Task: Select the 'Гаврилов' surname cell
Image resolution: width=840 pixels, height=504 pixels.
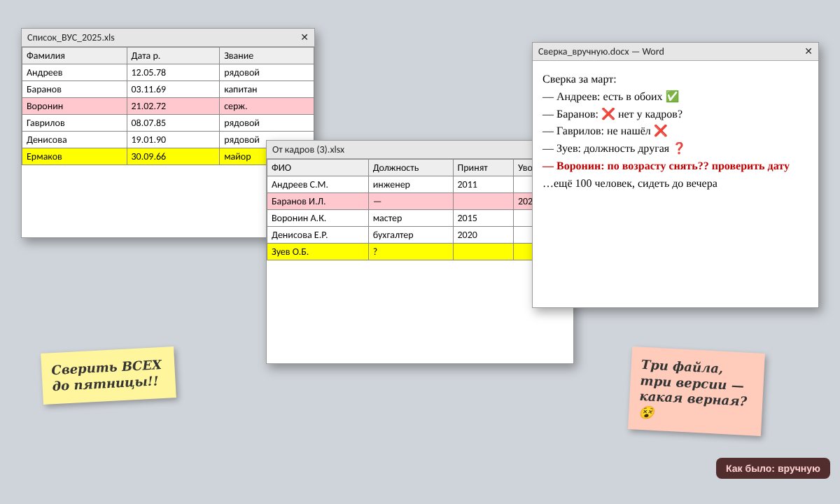Action: (x=74, y=123)
